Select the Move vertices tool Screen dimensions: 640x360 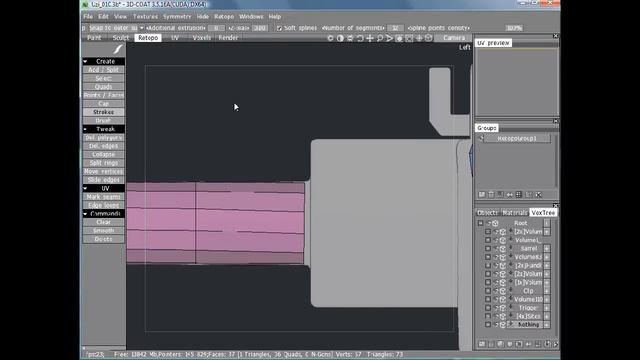104,171
